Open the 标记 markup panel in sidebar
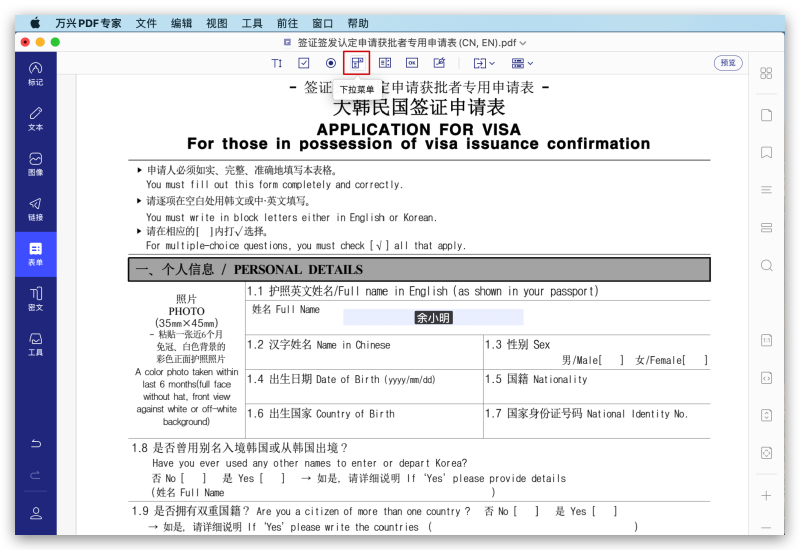This screenshot has height=550, width=800. (35, 72)
